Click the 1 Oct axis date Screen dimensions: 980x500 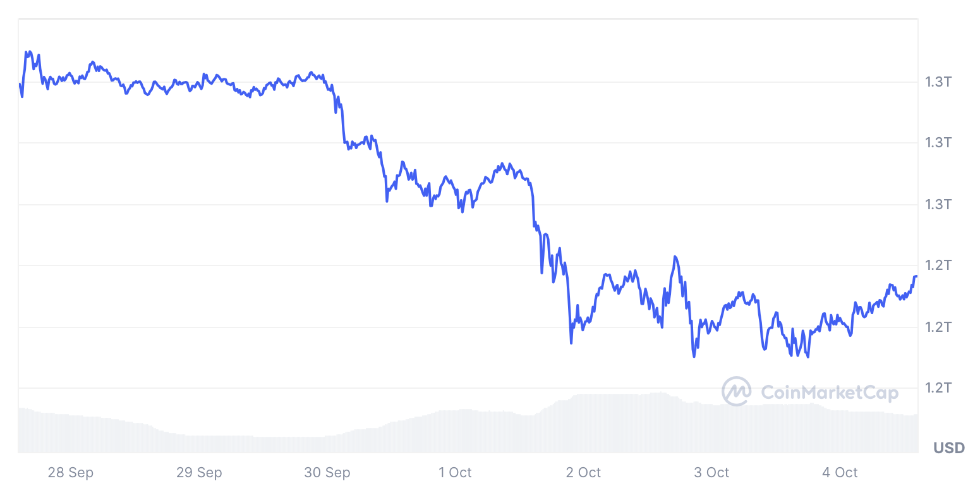(x=455, y=472)
